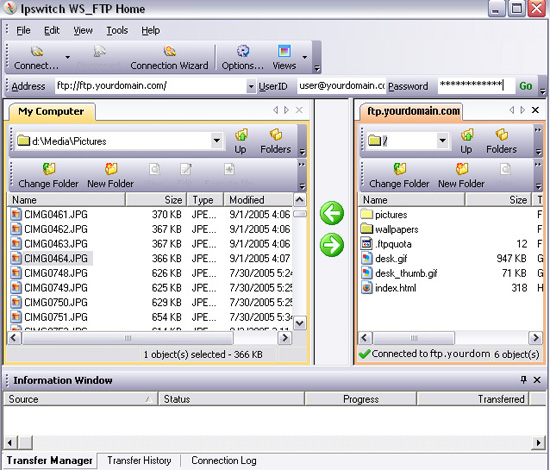Screen dimensions: 550x470
Task: Click Change Folder in local pane
Action: (x=48, y=176)
